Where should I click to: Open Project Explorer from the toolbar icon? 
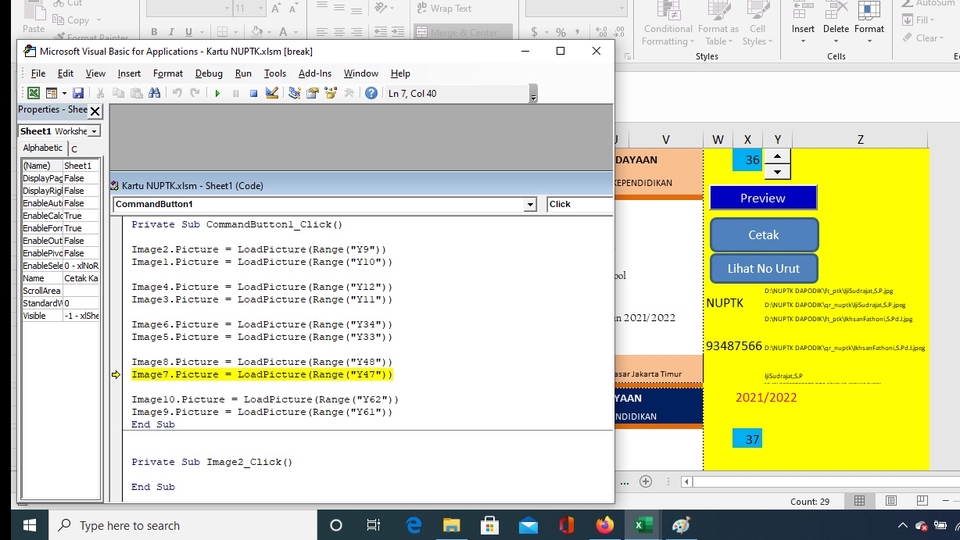pos(295,93)
